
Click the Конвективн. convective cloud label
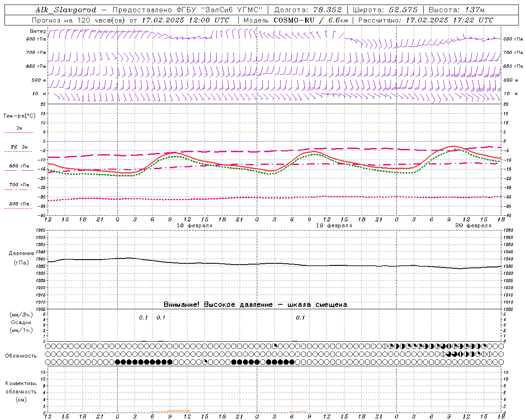coord(21,383)
